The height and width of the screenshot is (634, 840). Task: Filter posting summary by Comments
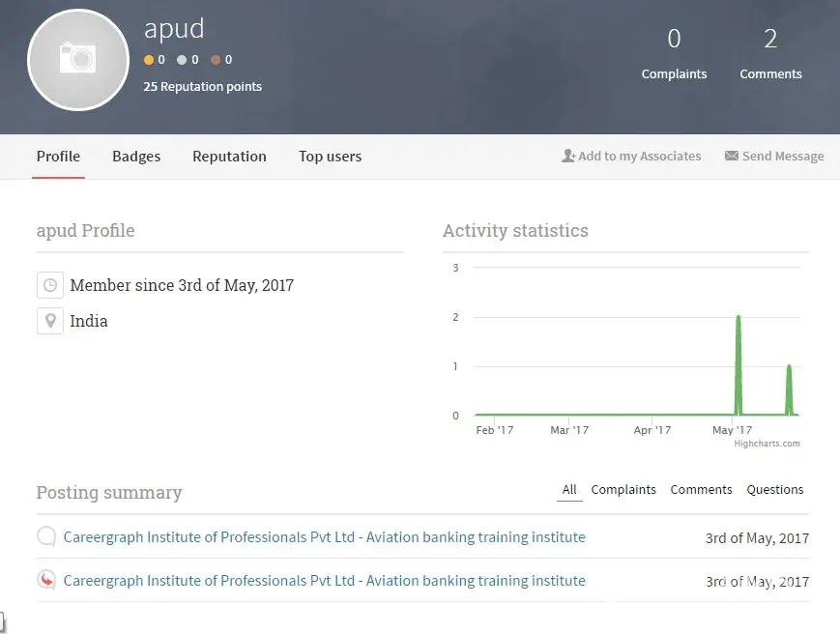pos(701,490)
